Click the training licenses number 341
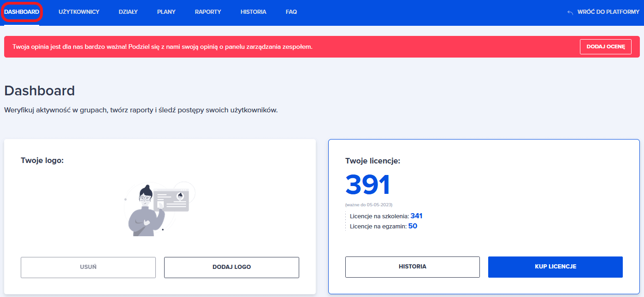The height and width of the screenshot is (297, 644). (416, 216)
